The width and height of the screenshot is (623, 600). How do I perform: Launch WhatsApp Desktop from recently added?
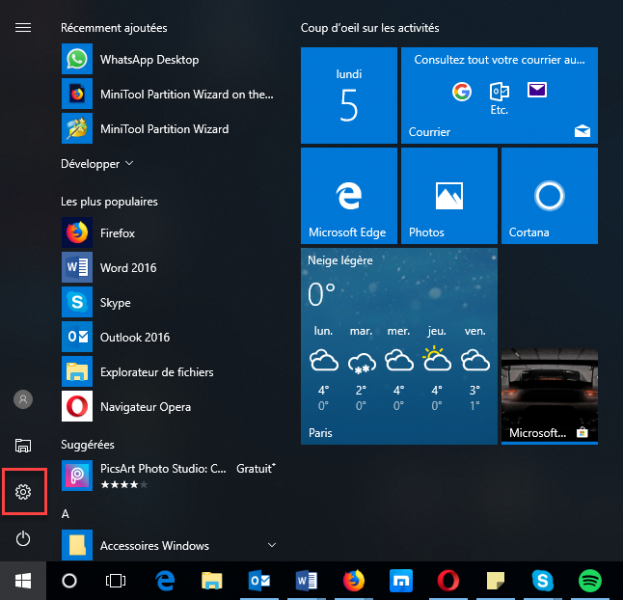coord(169,59)
